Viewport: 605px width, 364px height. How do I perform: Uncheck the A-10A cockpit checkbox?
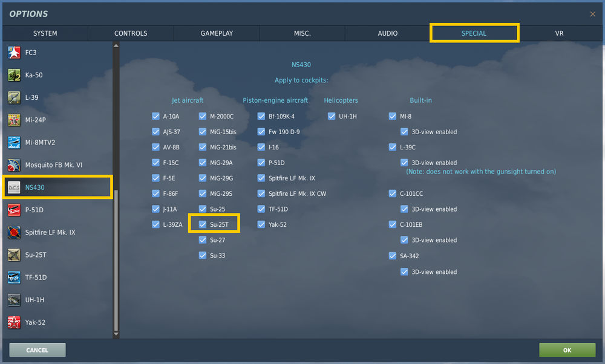tap(156, 116)
